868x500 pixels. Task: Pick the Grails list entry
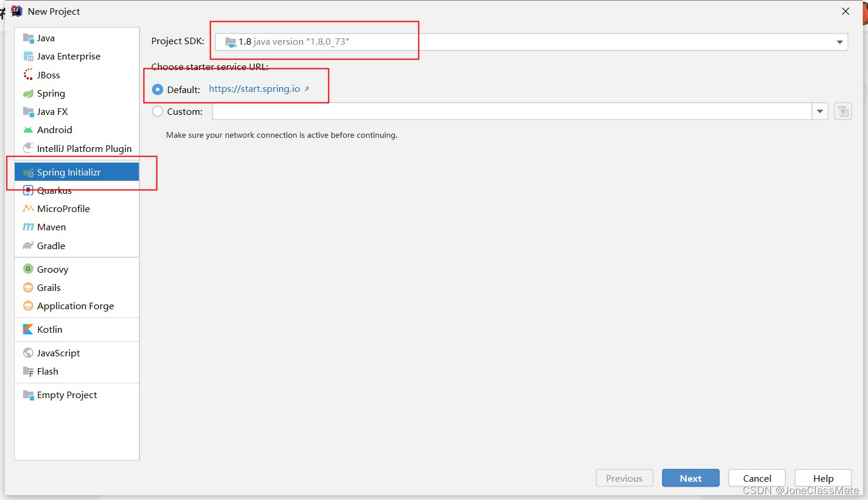[77, 287]
